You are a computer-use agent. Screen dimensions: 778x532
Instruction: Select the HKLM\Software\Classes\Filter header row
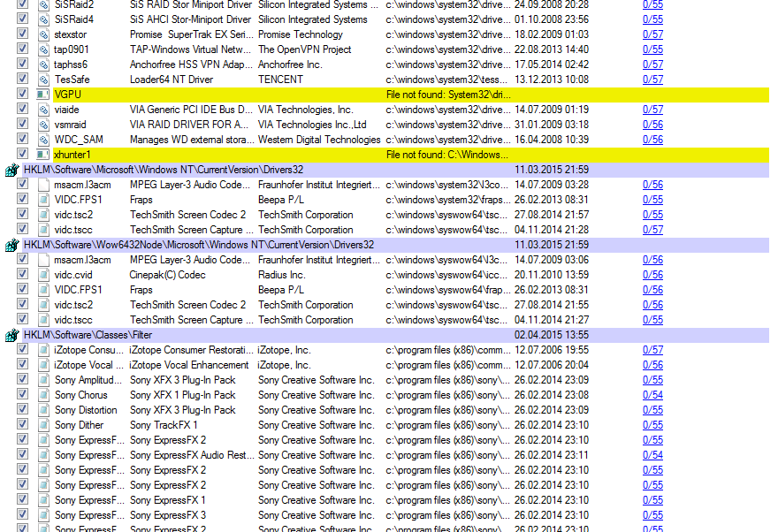[x=265, y=335]
